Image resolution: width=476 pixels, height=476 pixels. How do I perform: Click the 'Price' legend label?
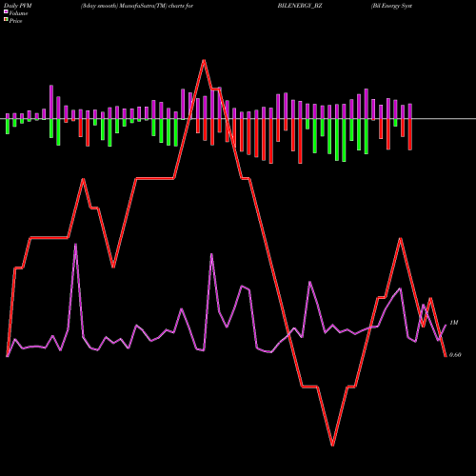tap(15, 21)
